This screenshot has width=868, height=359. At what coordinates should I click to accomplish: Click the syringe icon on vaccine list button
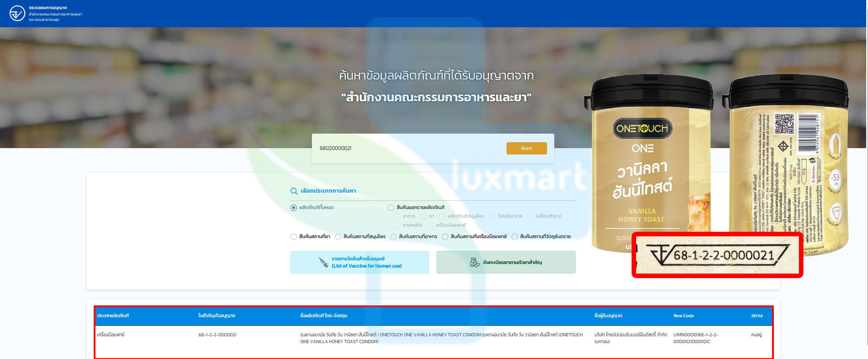pos(323,262)
